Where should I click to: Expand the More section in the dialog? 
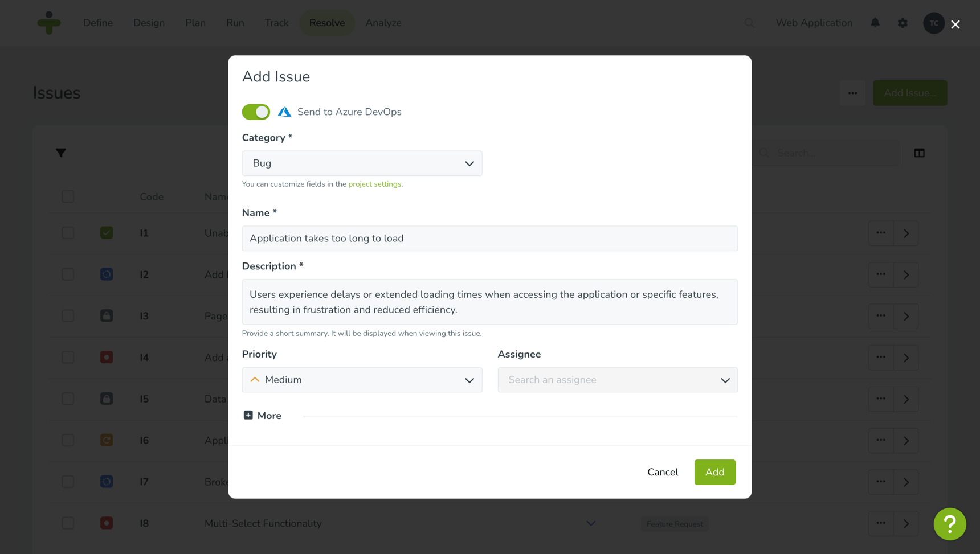[263, 415]
